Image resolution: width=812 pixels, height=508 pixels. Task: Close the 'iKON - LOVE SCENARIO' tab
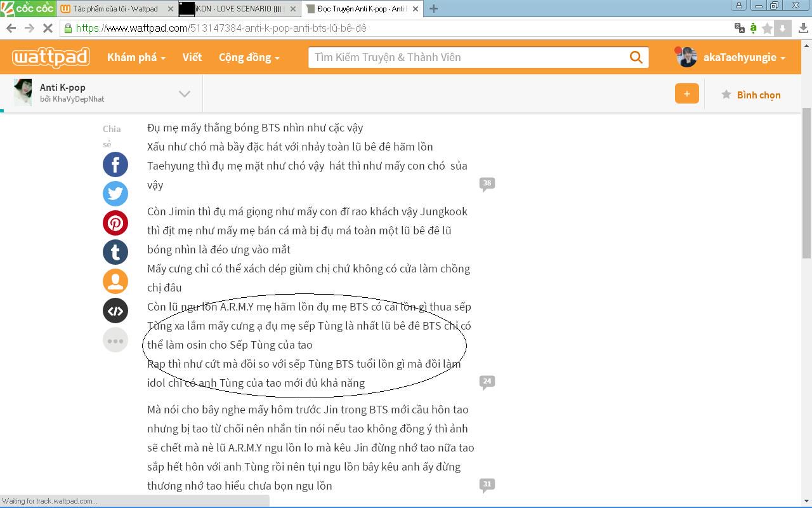[x=292, y=9]
